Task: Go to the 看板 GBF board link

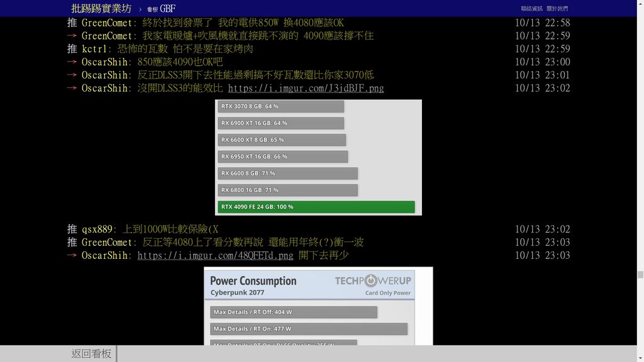Action: click(x=162, y=9)
